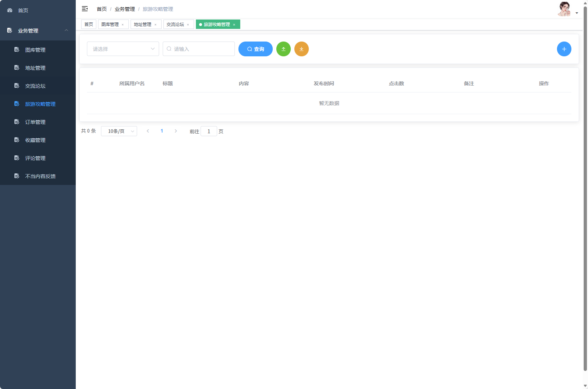Click the sidebar collapse hamburger icon
Image resolution: width=588 pixels, height=389 pixels.
click(85, 9)
